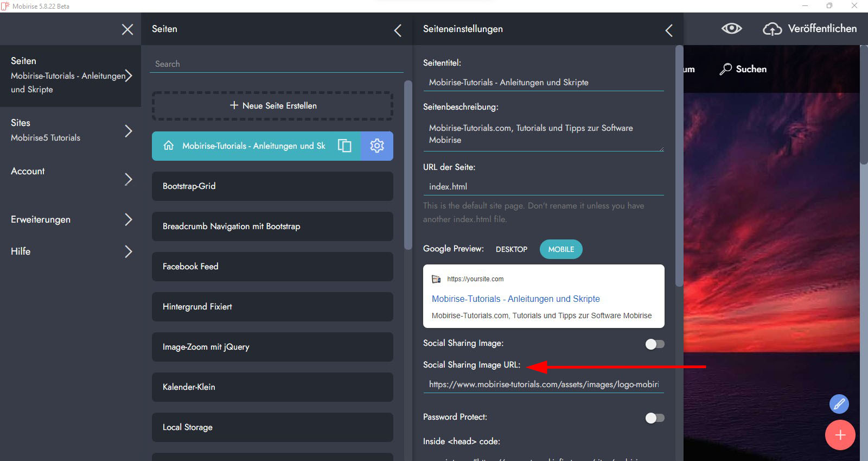Viewport: 868px width, 461px height.
Task: Close the main menu with X icon
Action: coord(127,29)
